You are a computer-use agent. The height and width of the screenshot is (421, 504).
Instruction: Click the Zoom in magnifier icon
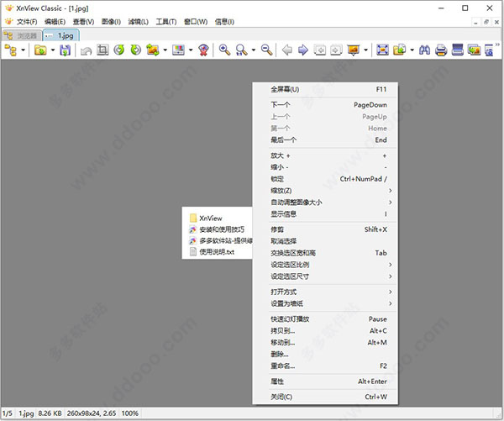(224, 50)
